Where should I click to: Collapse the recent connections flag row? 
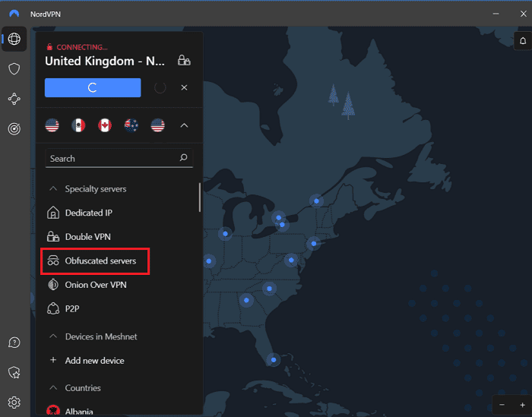(x=184, y=125)
